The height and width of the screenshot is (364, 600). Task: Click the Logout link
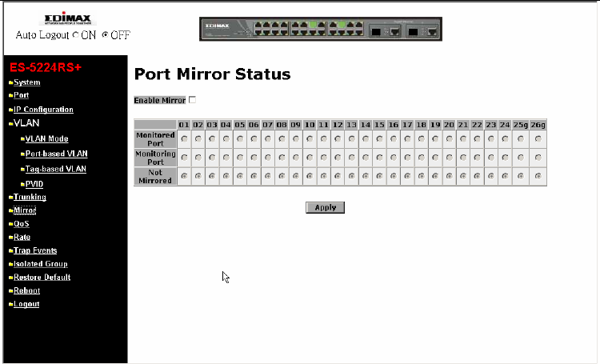point(26,304)
